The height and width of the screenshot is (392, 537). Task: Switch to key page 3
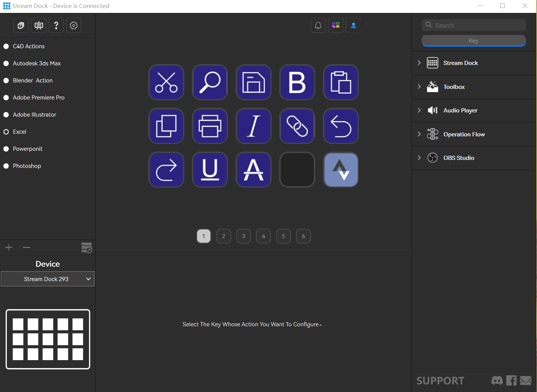(243, 236)
